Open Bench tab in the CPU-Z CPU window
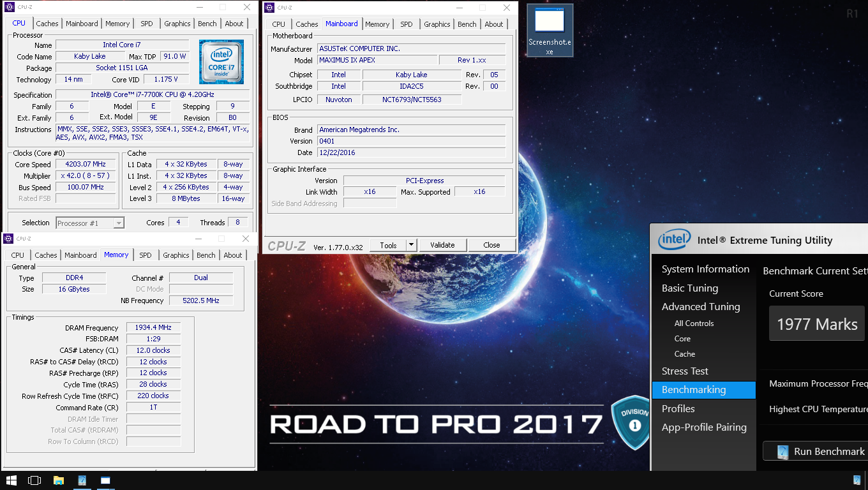The width and height of the screenshot is (868, 490). click(207, 24)
